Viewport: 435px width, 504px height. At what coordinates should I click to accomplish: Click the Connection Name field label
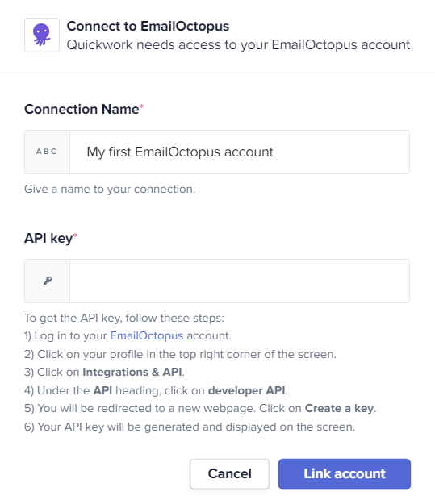tap(82, 110)
